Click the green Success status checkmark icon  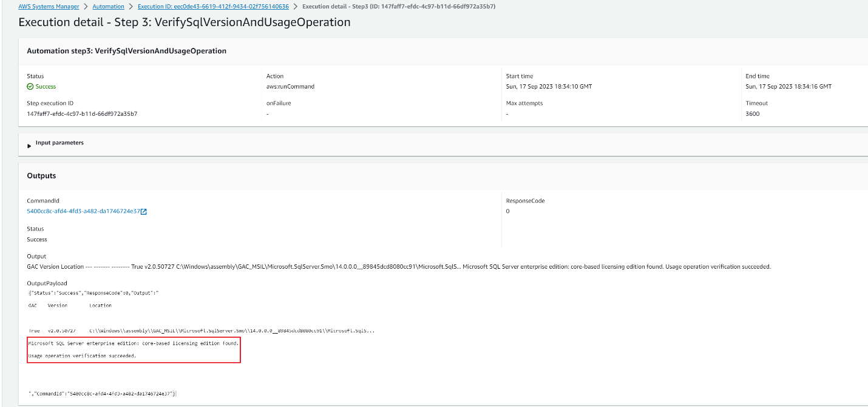coord(29,86)
